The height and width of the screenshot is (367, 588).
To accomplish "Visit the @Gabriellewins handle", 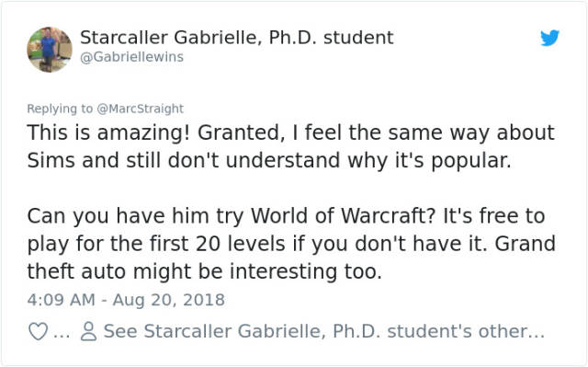I will pyautogui.click(x=132, y=57).
